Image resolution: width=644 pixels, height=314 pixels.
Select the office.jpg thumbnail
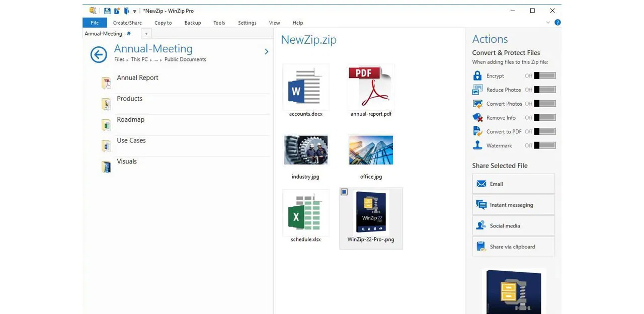click(371, 150)
